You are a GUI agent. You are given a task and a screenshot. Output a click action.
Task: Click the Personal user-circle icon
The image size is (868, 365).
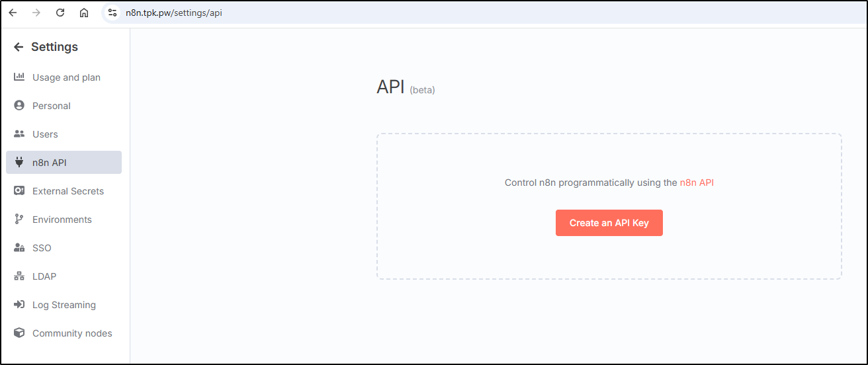pos(19,106)
